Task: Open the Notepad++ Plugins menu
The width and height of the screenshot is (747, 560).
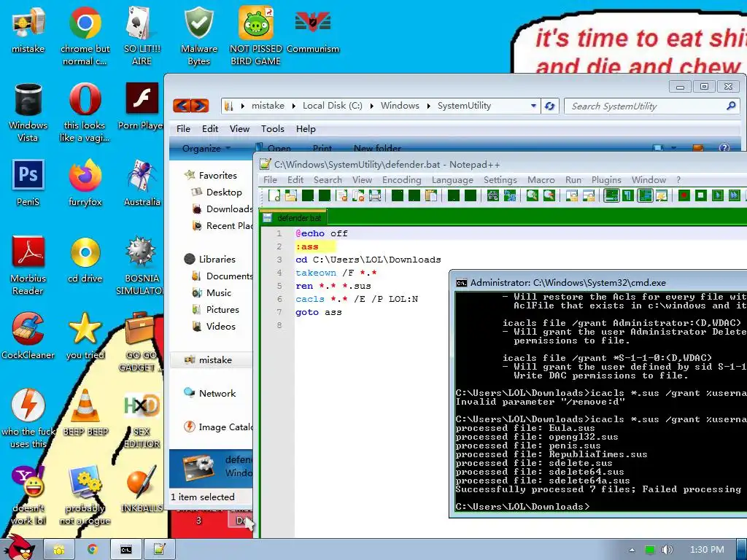Action: (x=606, y=179)
